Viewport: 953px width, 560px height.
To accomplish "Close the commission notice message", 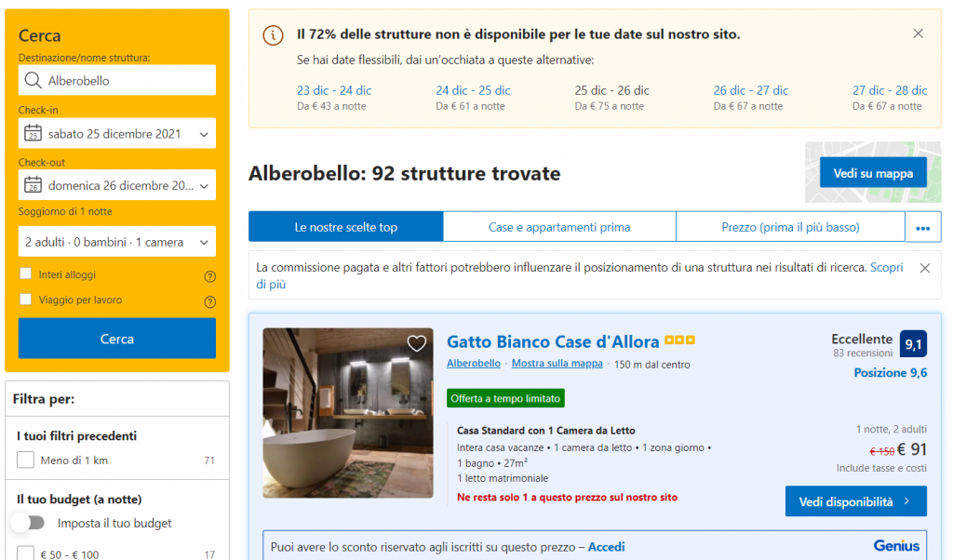I will click(924, 268).
